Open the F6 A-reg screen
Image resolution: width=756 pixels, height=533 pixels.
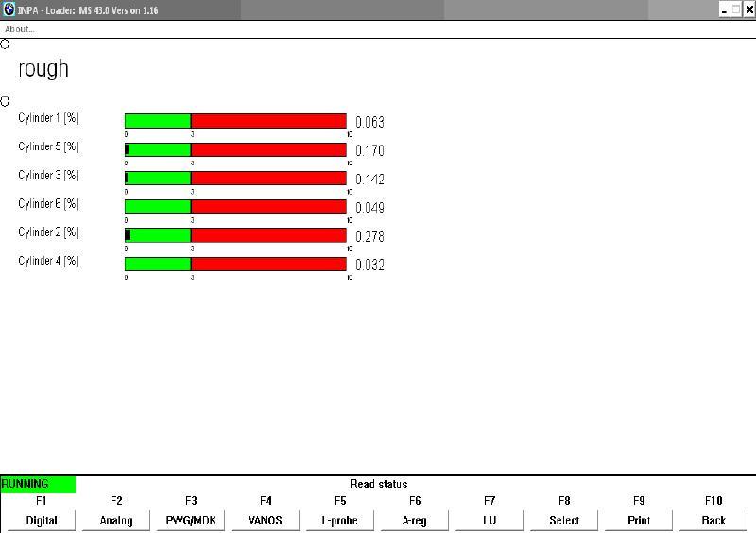point(415,520)
